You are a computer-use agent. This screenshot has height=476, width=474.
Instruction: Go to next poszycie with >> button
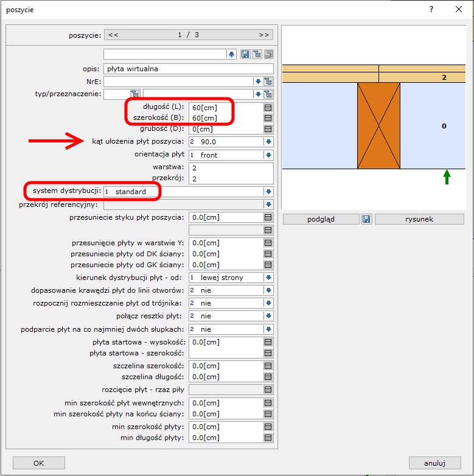click(x=263, y=35)
